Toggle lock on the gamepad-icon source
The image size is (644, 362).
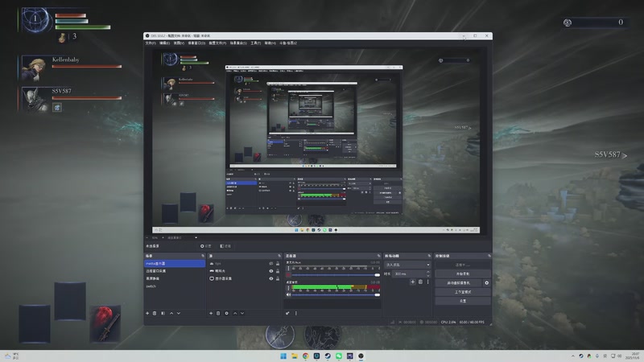click(278, 271)
